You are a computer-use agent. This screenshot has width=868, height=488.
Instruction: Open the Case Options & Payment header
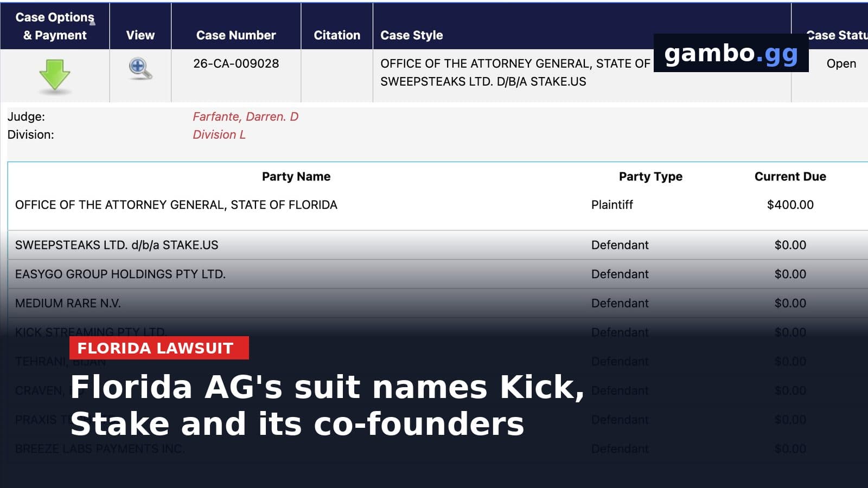(55, 26)
